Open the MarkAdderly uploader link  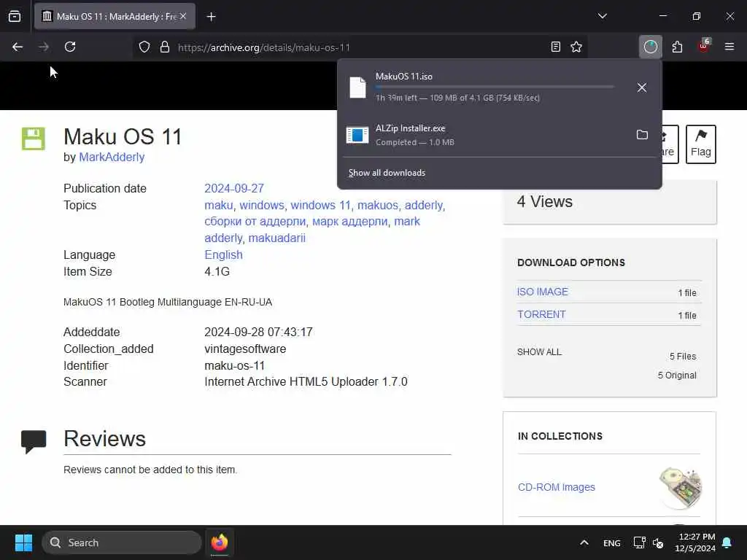[x=112, y=157]
